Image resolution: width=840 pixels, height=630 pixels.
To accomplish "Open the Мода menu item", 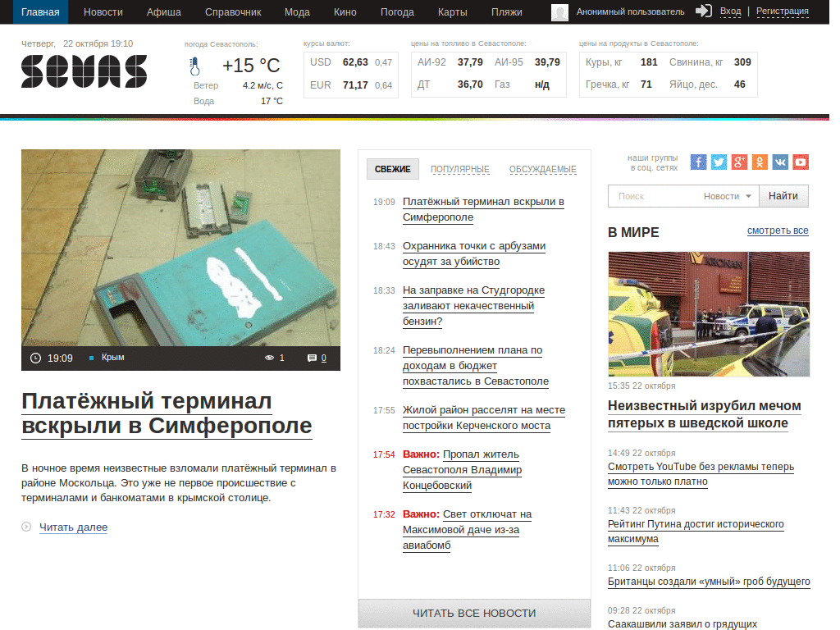I will pos(297,11).
